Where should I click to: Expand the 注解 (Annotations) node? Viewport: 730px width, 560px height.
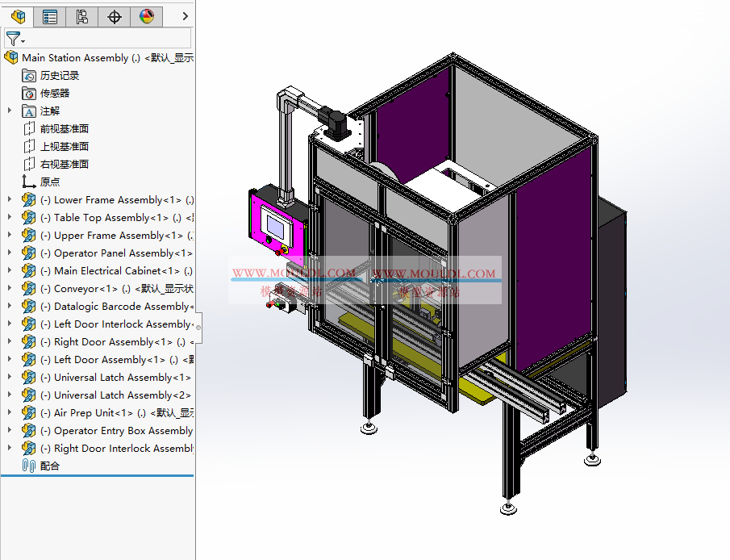pos(7,111)
